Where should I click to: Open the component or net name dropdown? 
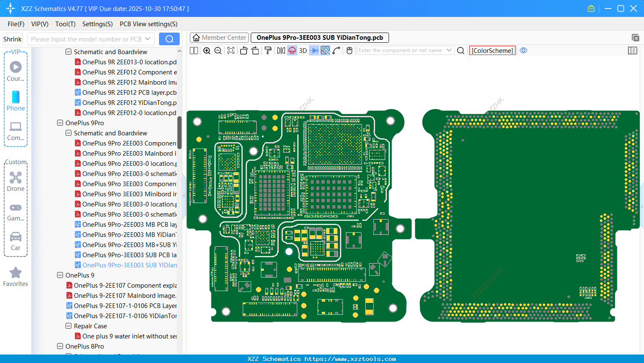click(x=449, y=50)
